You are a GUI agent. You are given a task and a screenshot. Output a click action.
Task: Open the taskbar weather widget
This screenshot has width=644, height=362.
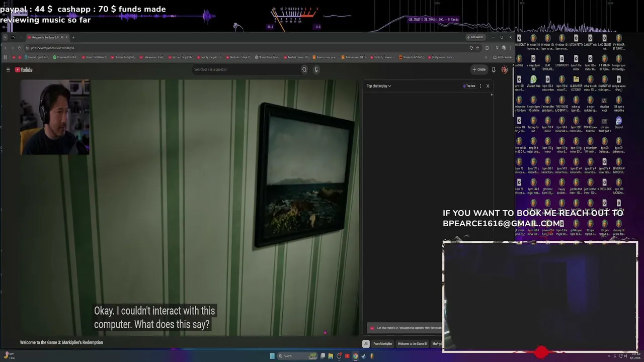9,356
